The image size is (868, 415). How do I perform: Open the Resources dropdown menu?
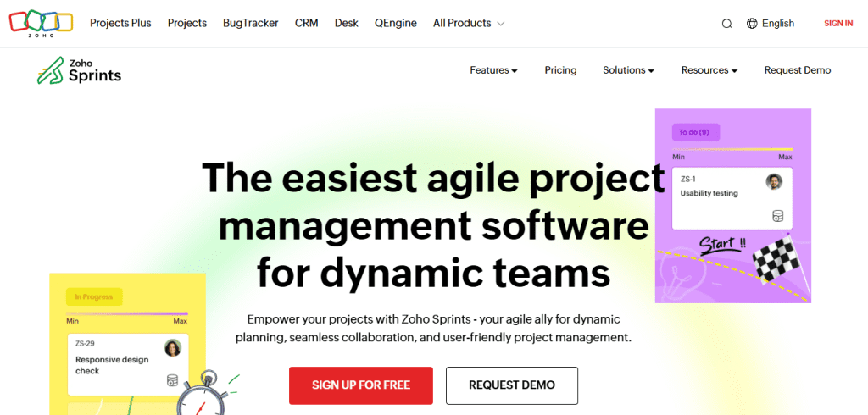(x=709, y=70)
